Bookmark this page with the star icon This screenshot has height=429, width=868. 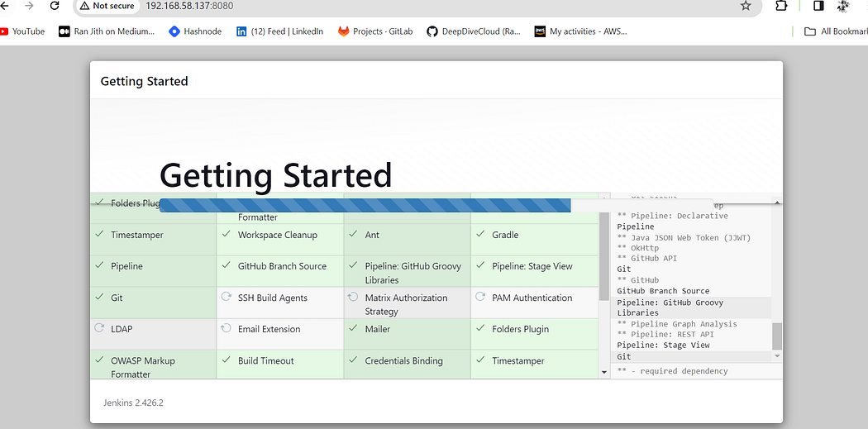coord(746,6)
